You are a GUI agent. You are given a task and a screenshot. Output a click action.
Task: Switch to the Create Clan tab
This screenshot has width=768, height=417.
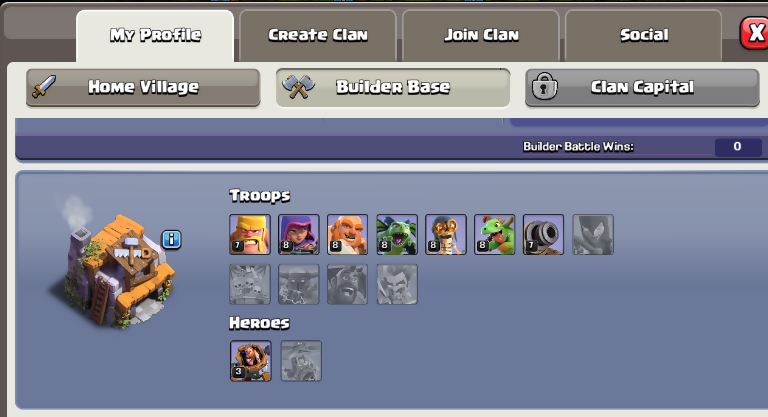click(318, 35)
